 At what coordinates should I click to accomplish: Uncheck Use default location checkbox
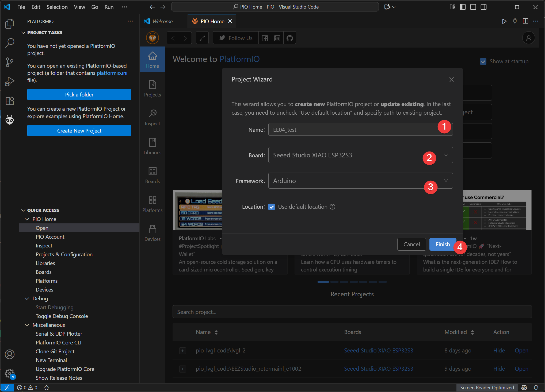(272, 207)
